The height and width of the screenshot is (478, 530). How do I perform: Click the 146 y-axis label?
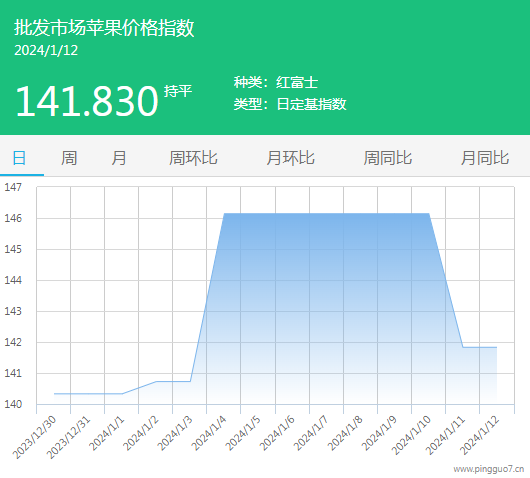tap(13, 218)
